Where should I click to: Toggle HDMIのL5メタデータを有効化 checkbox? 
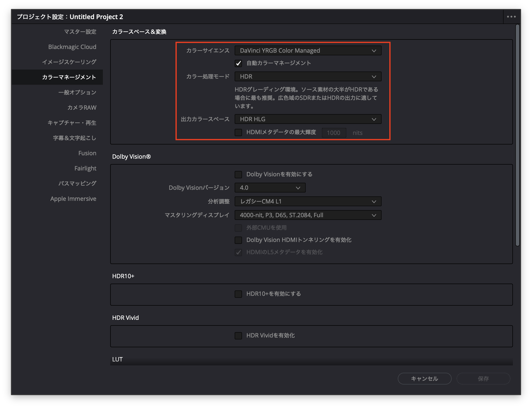(238, 252)
